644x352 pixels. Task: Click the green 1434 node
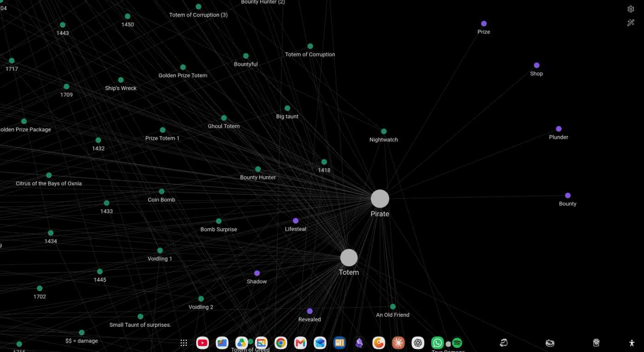(x=51, y=233)
